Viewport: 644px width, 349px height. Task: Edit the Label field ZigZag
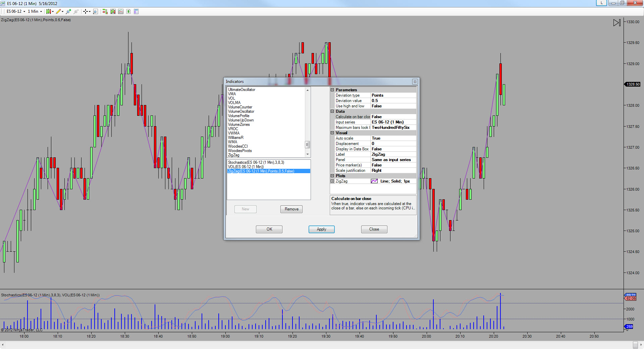[393, 154]
